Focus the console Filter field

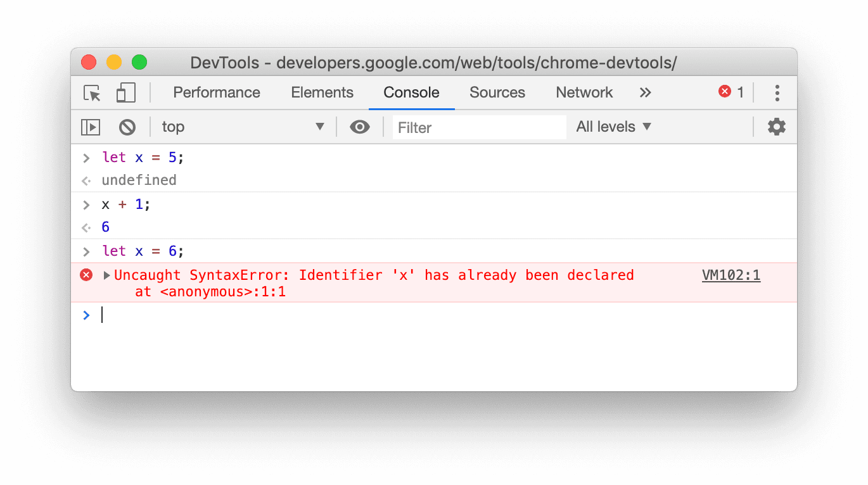pyautogui.click(x=479, y=127)
